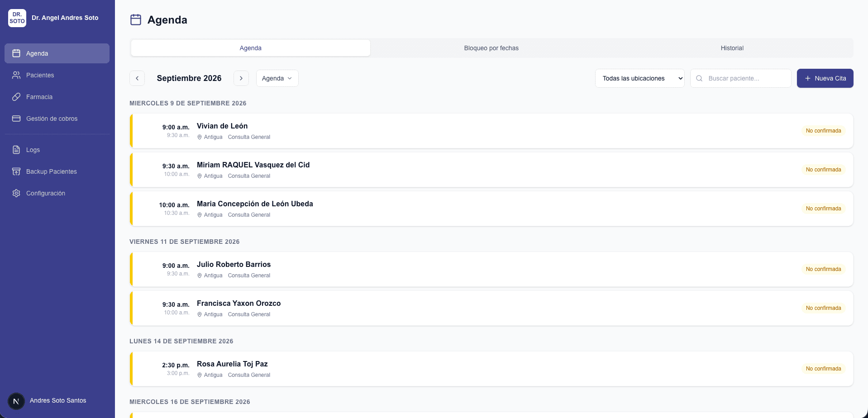This screenshot has width=868, height=418.
Task: Open Rosa Aurelia Toj Paz appointment
Action: click(491, 369)
